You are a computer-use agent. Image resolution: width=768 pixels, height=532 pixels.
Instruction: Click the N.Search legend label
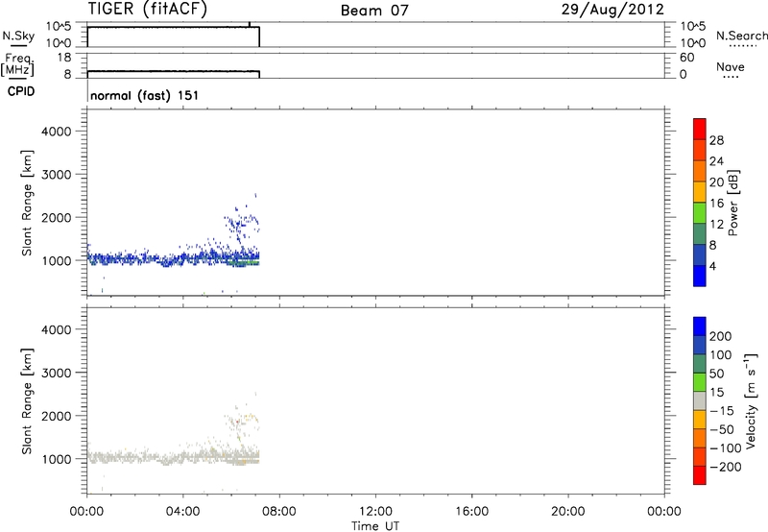[742, 36]
